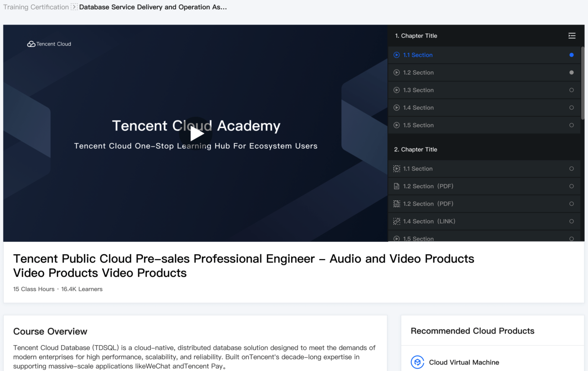Click the '15 Class Hours' text
Image resolution: width=588 pixels, height=371 pixels.
click(x=34, y=289)
